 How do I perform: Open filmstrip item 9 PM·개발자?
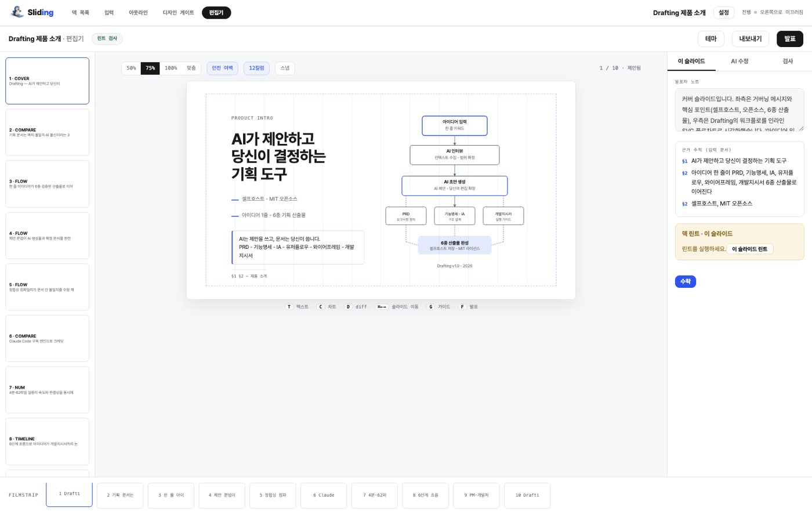click(476, 495)
